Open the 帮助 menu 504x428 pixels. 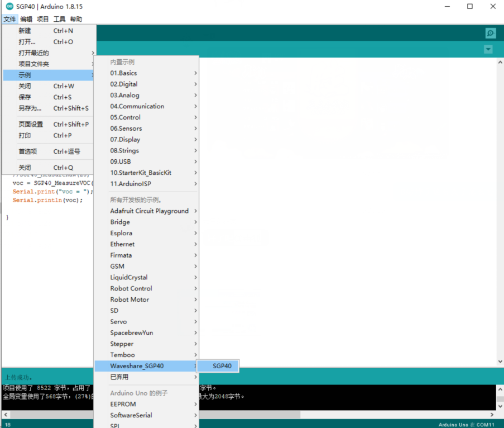76,19
